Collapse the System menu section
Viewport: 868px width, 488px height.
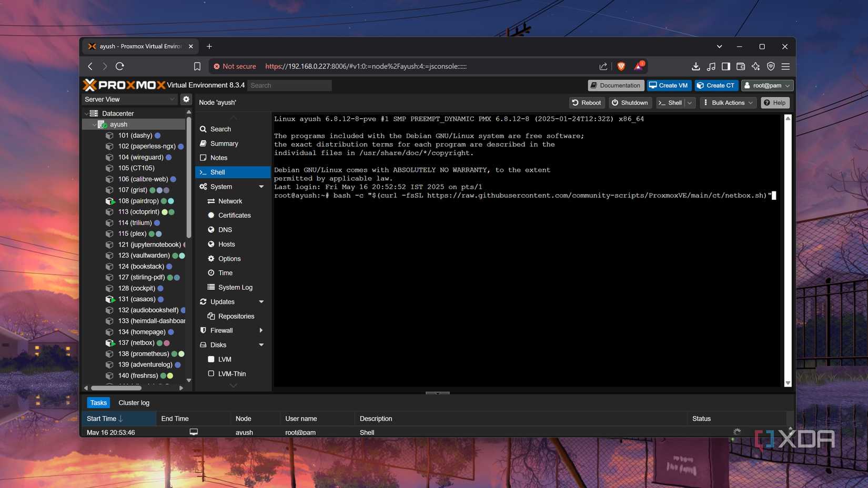coord(261,187)
